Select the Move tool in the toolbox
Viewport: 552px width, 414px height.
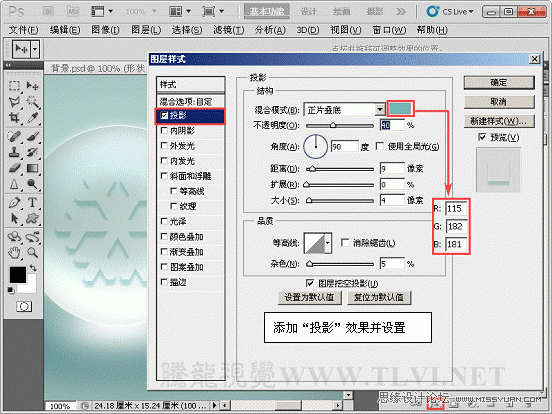[32, 86]
